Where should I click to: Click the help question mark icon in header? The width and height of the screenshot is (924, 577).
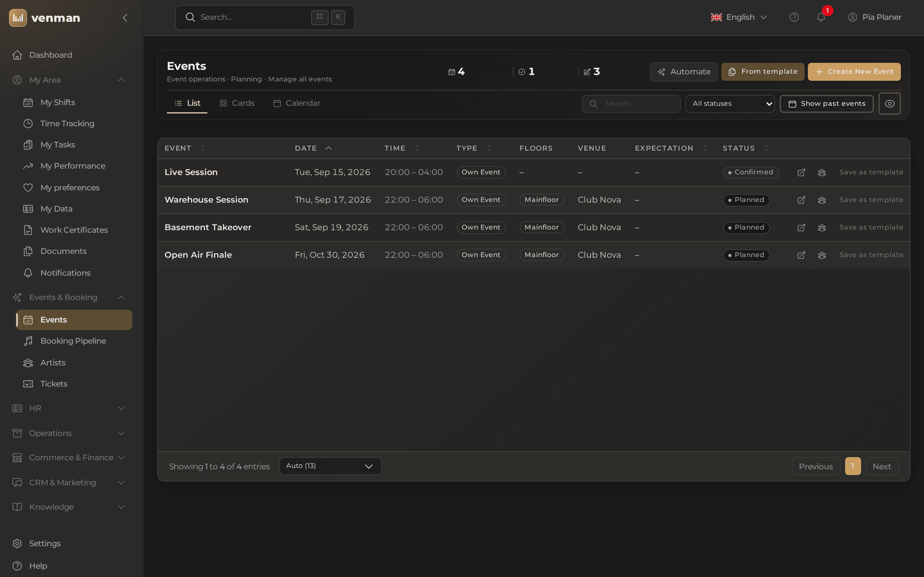pos(794,17)
